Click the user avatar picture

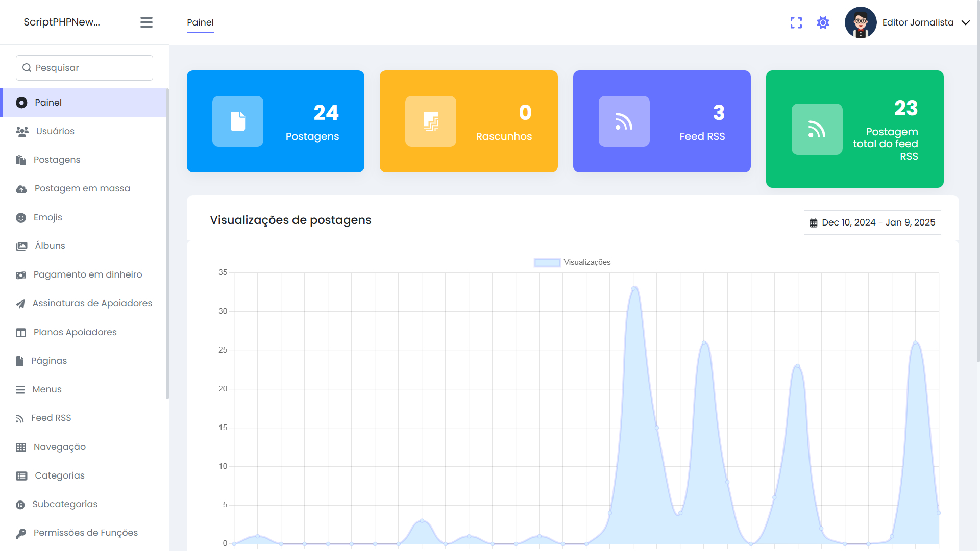point(860,22)
